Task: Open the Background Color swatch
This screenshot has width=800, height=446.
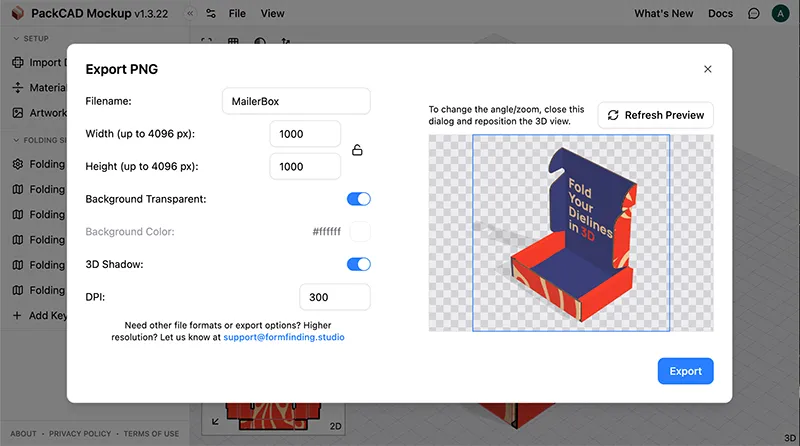Action: 360,232
